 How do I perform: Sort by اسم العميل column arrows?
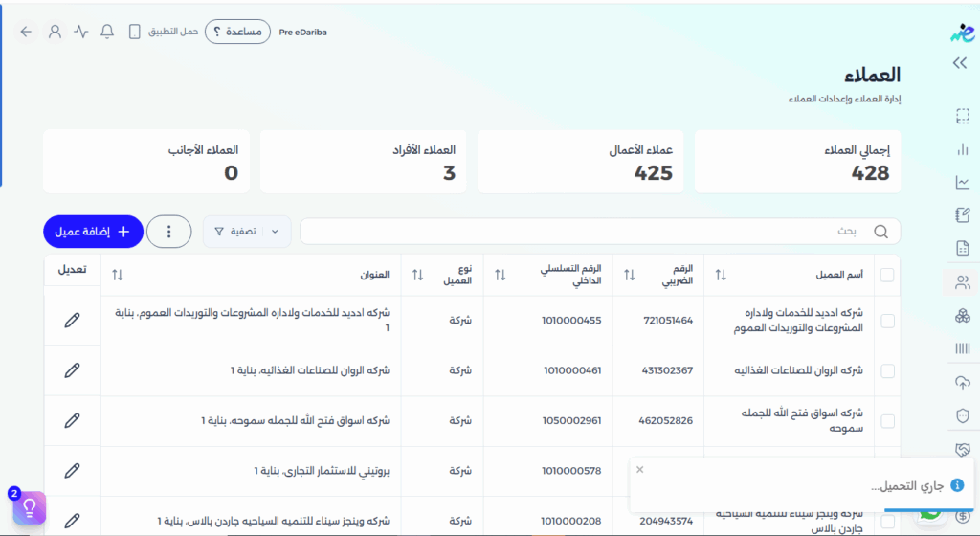click(x=721, y=276)
